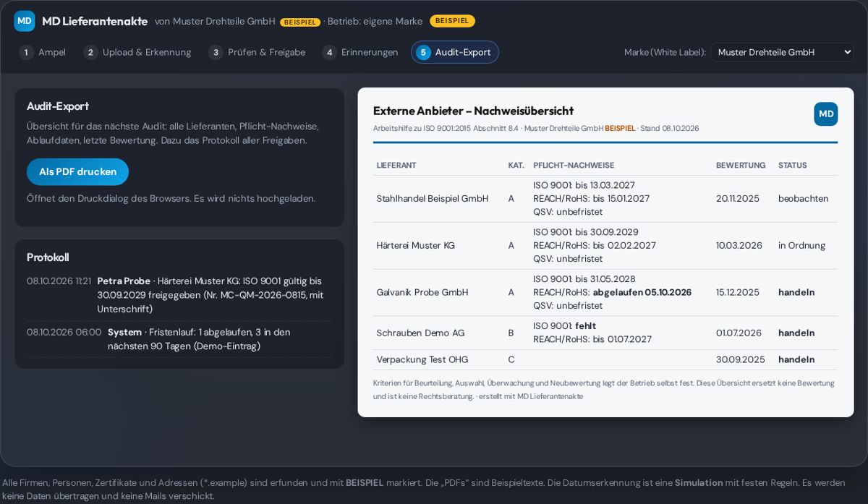The image size is (868, 504).
Task: Click timestamp 08.10.2026 06:00
Action: tap(64, 333)
